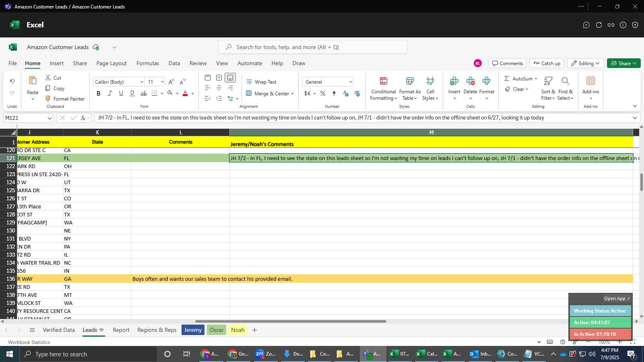Open the File menu

click(12, 63)
